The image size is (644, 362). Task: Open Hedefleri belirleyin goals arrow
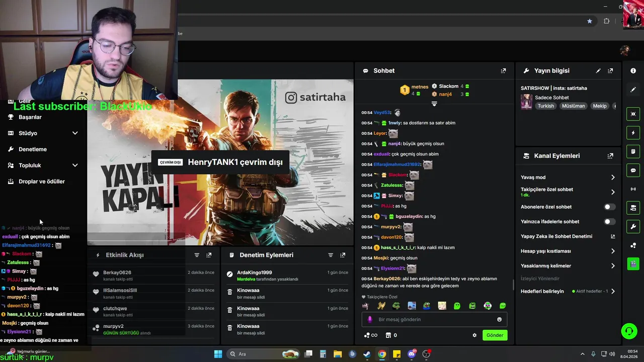point(613,291)
